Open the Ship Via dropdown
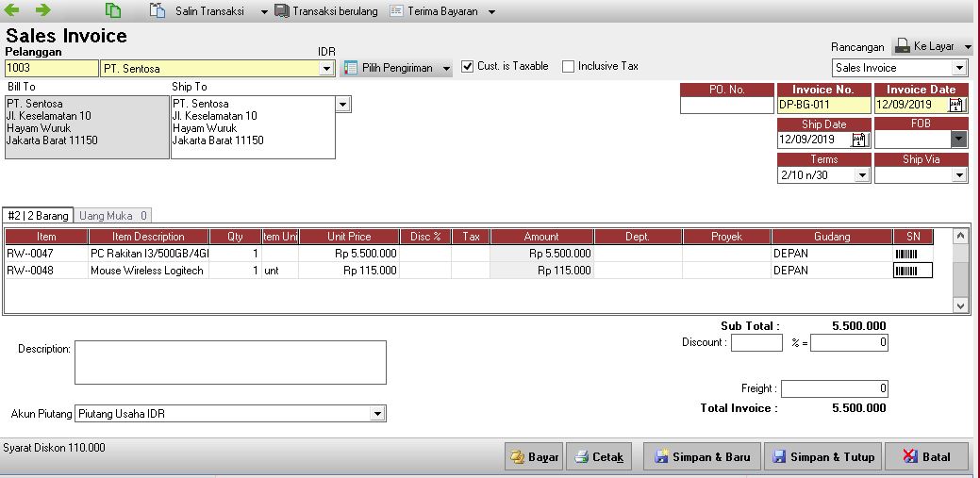 960,175
